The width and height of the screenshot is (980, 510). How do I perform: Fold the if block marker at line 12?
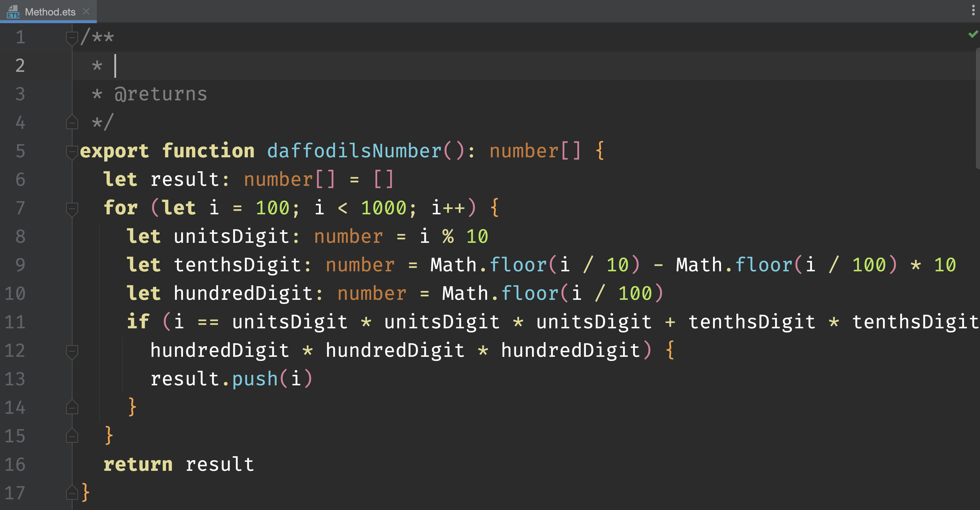(72, 350)
